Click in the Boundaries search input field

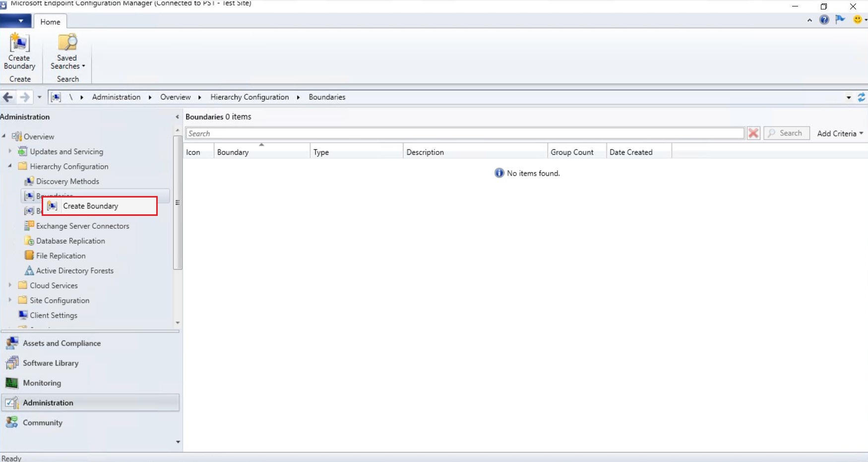464,133
